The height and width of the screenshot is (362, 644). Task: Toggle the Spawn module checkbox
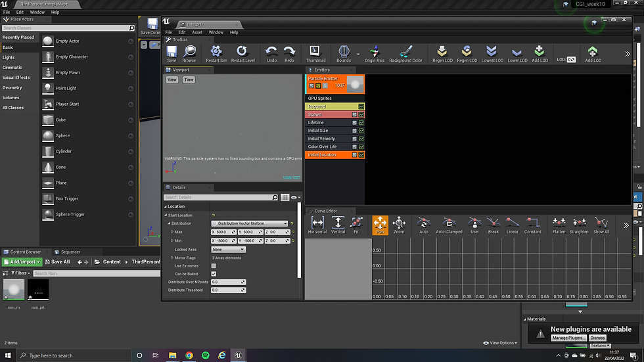click(354, 114)
